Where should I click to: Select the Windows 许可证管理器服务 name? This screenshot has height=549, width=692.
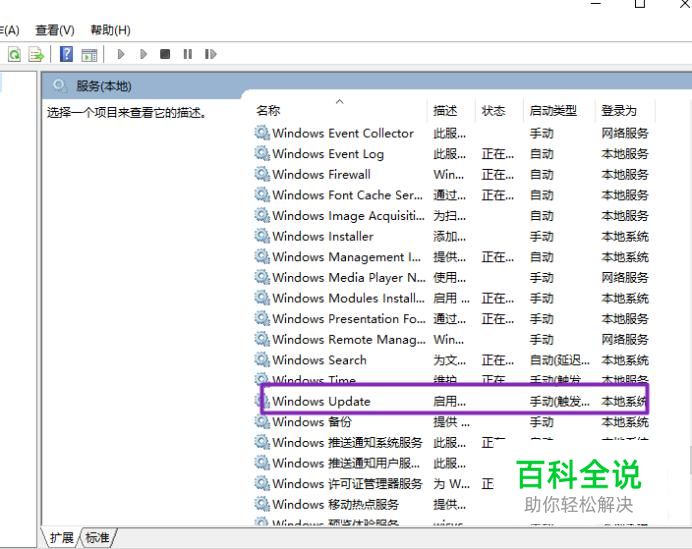coord(347,484)
